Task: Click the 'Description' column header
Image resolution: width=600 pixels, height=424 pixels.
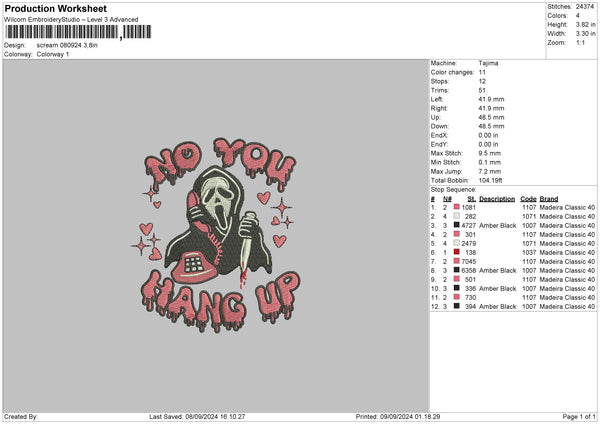Action: click(x=497, y=199)
